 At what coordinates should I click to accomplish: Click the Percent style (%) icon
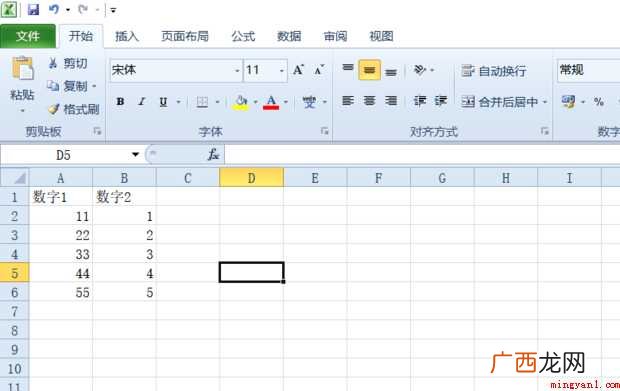tap(599, 102)
